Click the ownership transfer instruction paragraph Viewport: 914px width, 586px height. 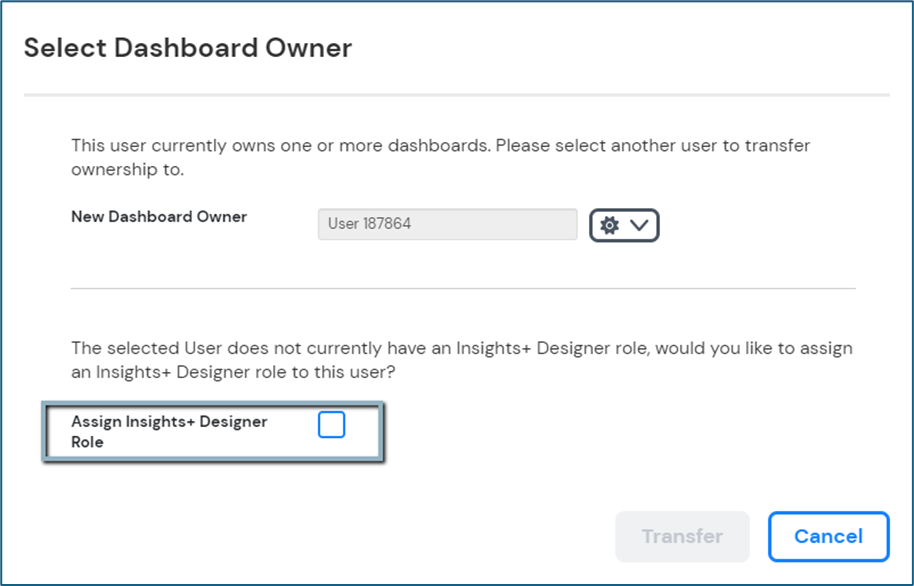tap(440, 157)
